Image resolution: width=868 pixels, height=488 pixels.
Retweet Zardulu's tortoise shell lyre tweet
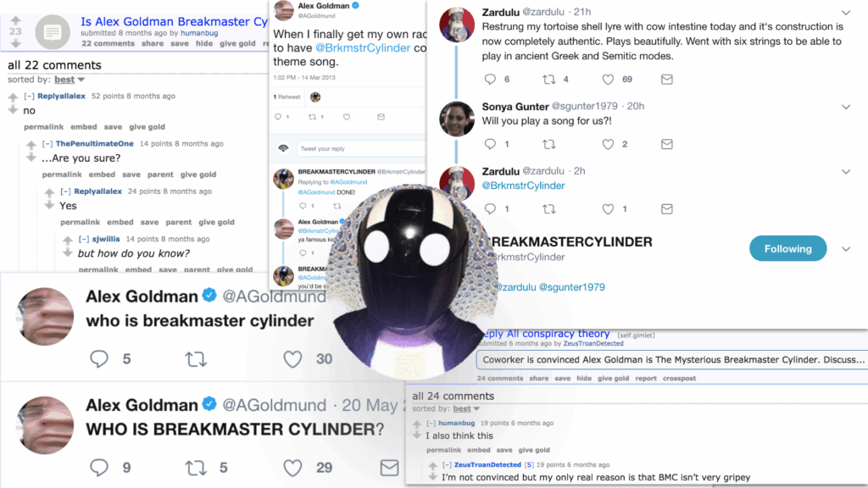(548, 80)
